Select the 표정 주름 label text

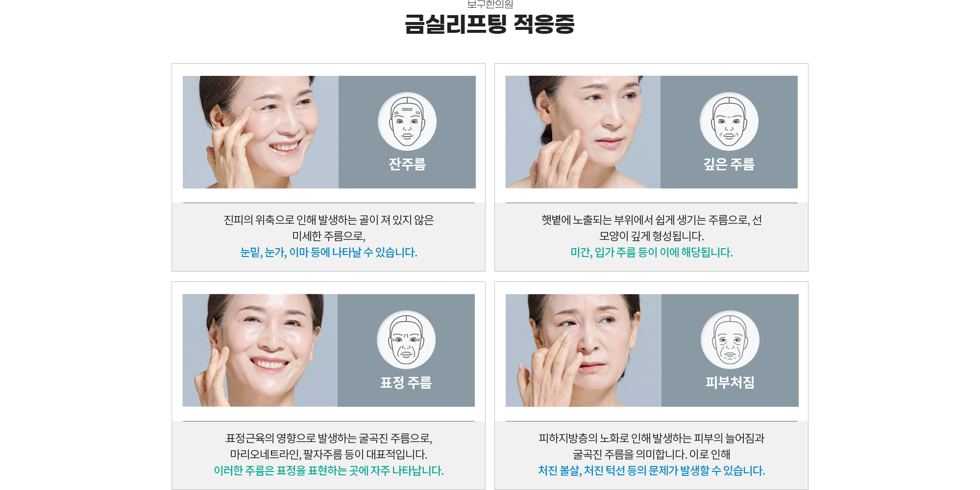point(406,382)
